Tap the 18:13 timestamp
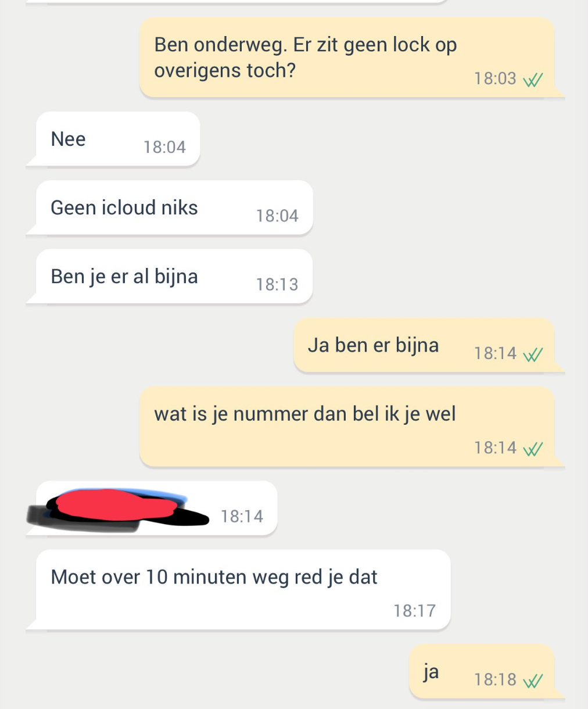Viewport: 588px width, 709px height. [277, 284]
